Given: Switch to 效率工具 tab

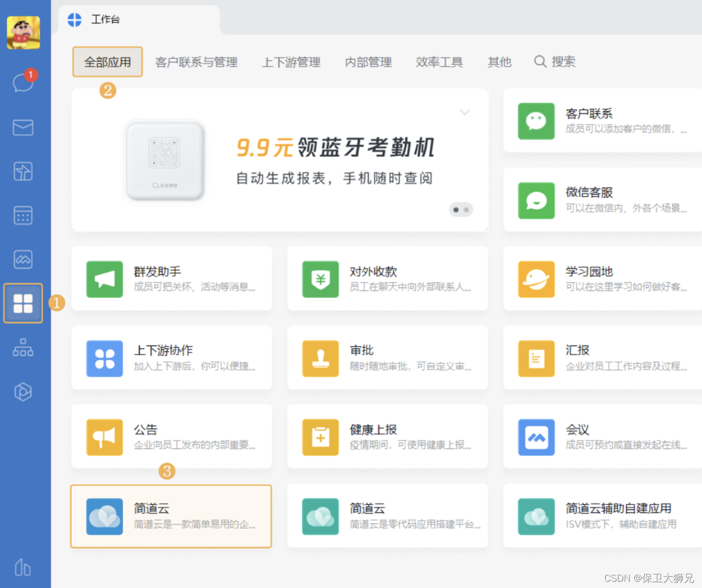Looking at the screenshot, I should tap(439, 62).
